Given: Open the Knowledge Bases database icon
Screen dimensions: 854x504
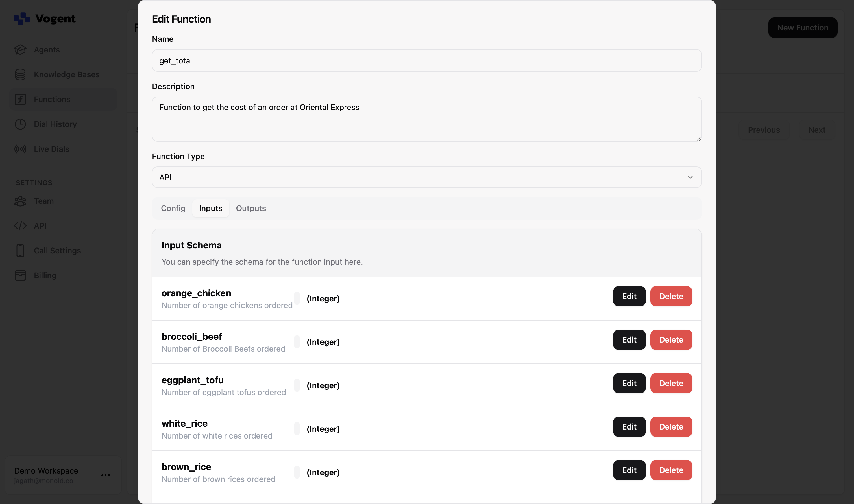Looking at the screenshot, I should coord(20,74).
